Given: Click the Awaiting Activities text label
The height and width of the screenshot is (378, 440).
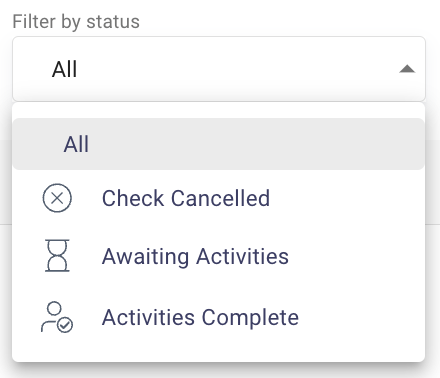Looking at the screenshot, I should 195,256.
